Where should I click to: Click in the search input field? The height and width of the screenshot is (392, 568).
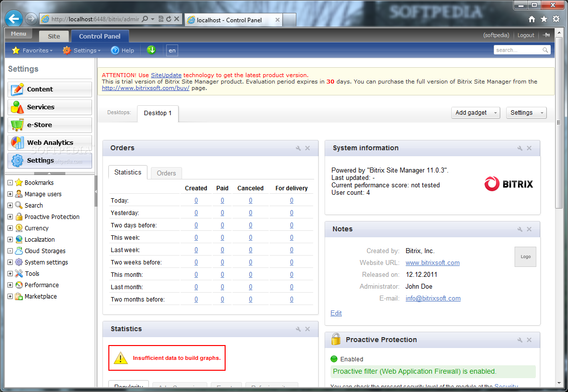pos(518,50)
